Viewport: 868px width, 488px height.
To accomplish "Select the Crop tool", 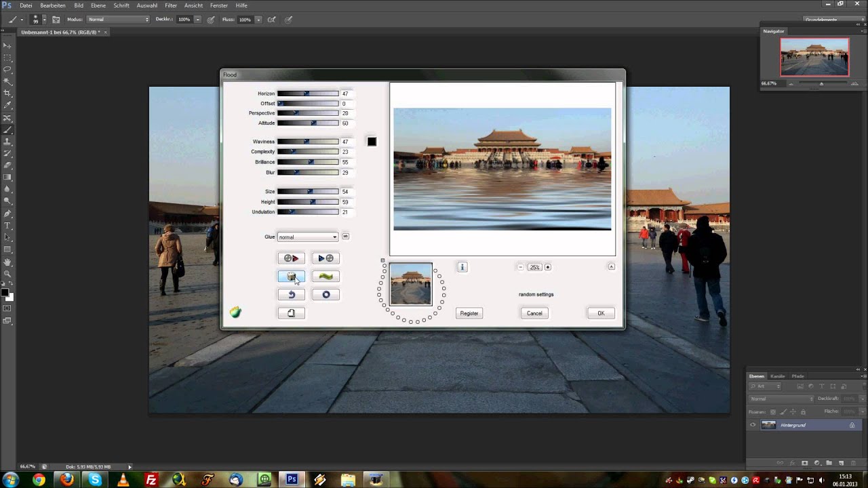I will click(7, 94).
